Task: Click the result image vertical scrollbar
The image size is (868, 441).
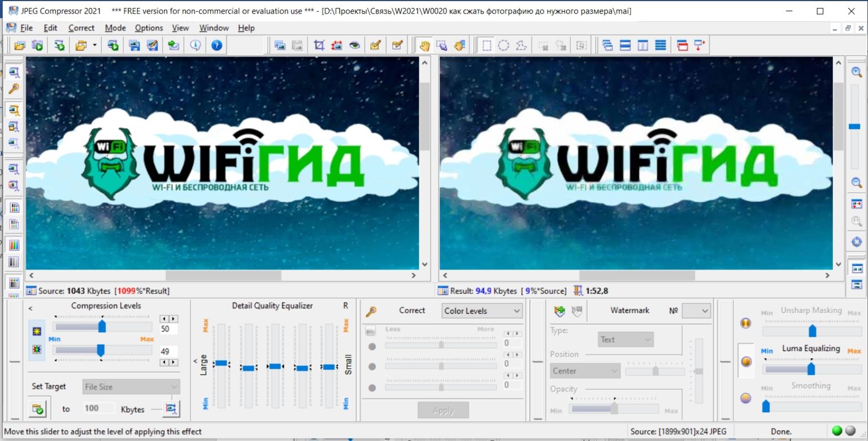Action: (838, 163)
